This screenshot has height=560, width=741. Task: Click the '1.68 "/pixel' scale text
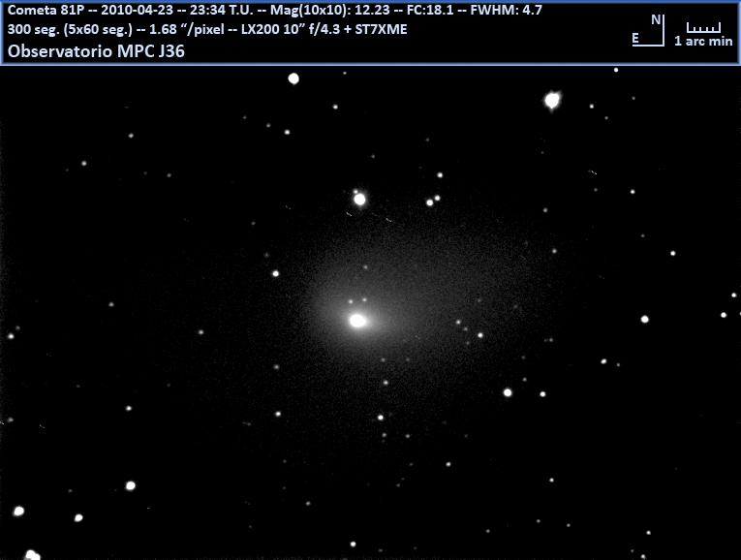pos(187,29)
